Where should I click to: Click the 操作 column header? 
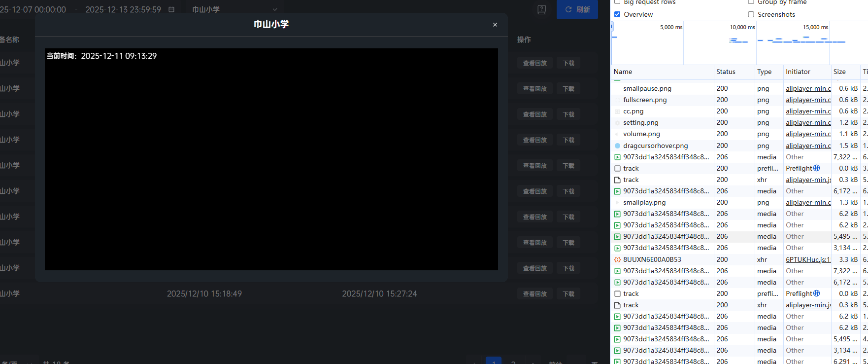pyautogui.click(x=524, y=39)
